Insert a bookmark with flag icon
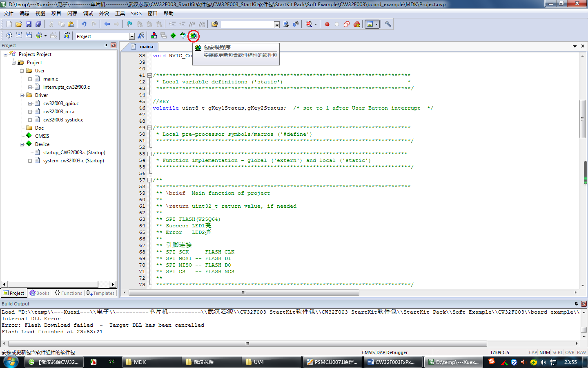This screenshot has width=588, height=368. (x=129, y=24)
